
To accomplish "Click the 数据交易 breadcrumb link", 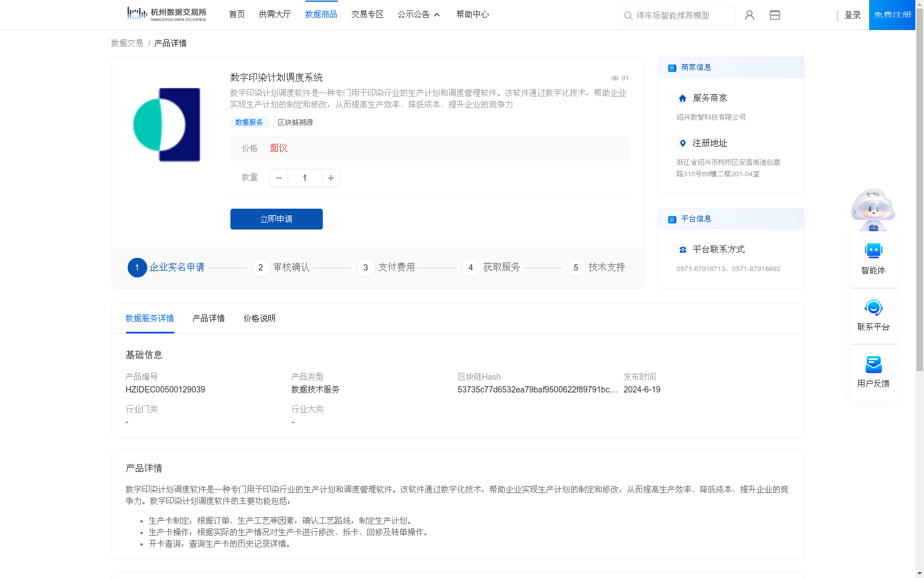I will 127,43.
